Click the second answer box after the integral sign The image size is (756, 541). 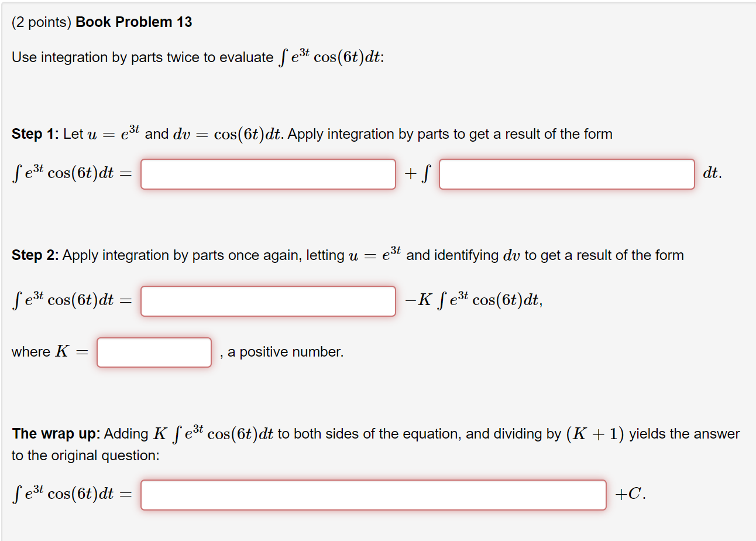pyautogui.click(x=566, y=174)
